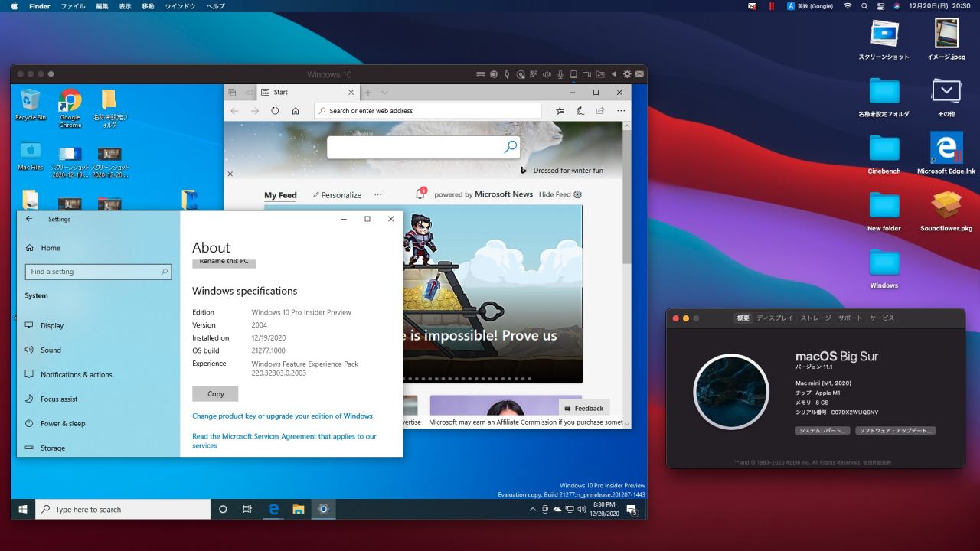This screenshot has width=980, height=551.
Task: Click Edge icon on Windows taskbar
Action: click(x=273, y=509)
